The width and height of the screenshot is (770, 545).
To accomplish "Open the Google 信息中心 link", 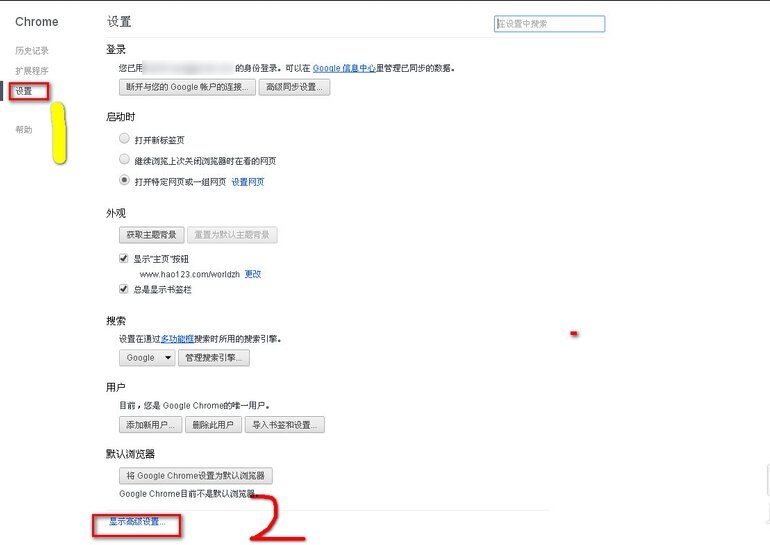I will coord(344,68).
